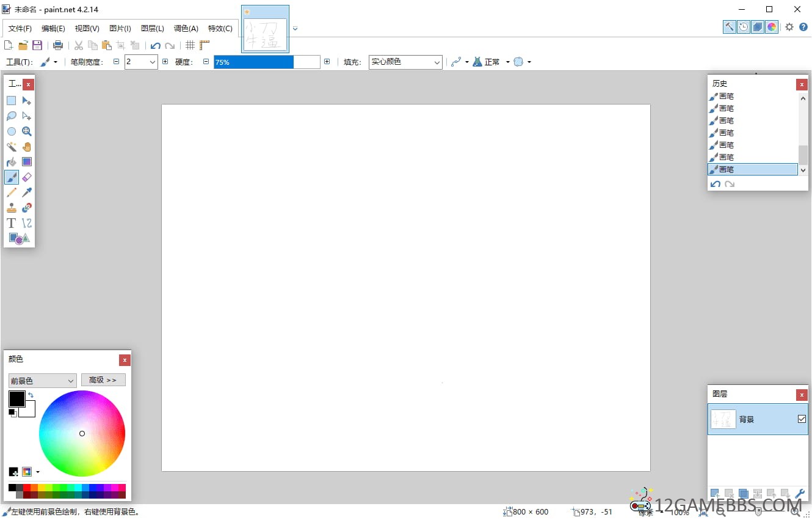The image size is (812, 520).
Task: Click the Open folder toolbar icon
Action: (23, 45)
